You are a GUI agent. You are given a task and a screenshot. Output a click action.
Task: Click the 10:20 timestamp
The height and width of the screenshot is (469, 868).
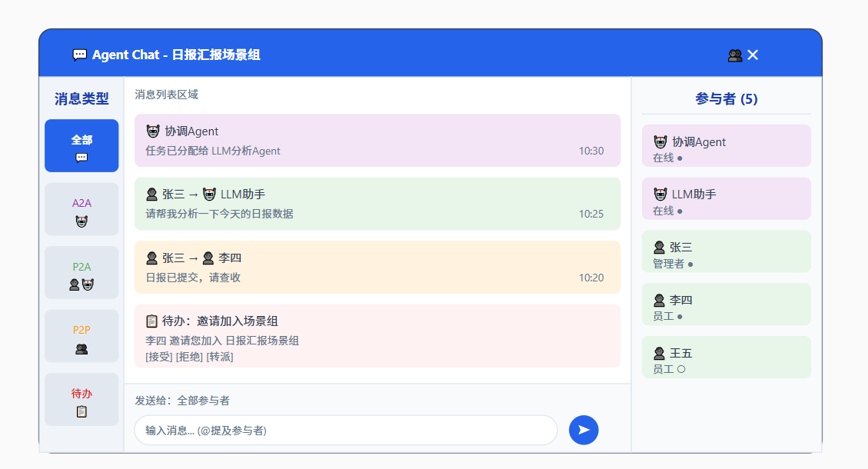tap(591, 278)
